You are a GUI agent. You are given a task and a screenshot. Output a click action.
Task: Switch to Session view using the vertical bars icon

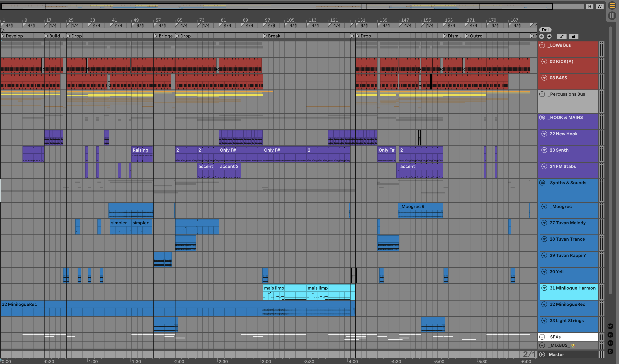pyautogui.click(x=612, y=16)
